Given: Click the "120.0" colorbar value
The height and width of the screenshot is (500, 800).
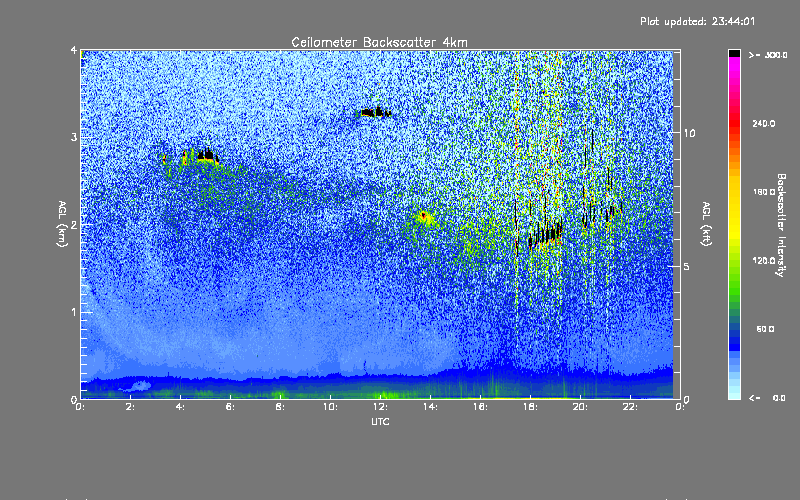Looking at the screenshot, I should (763, 261).
